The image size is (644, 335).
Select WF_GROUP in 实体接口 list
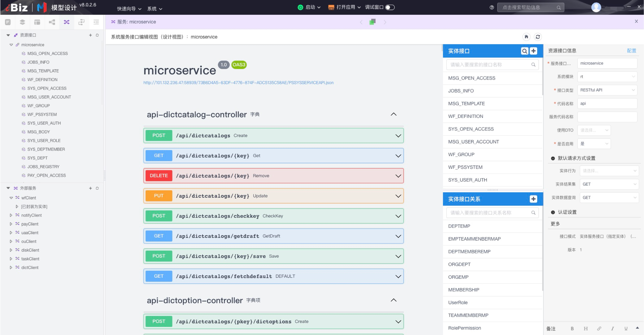pos(492,155)
